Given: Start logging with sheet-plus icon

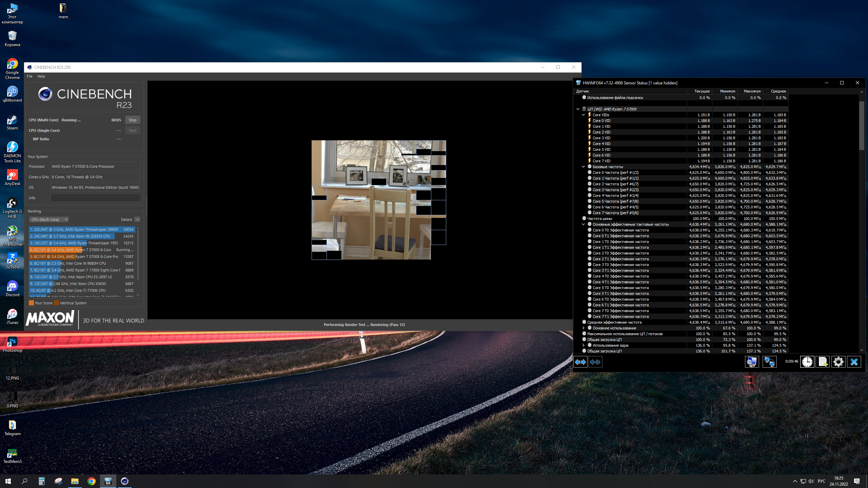Looking at the screenshot, I should tap(823, 362).
